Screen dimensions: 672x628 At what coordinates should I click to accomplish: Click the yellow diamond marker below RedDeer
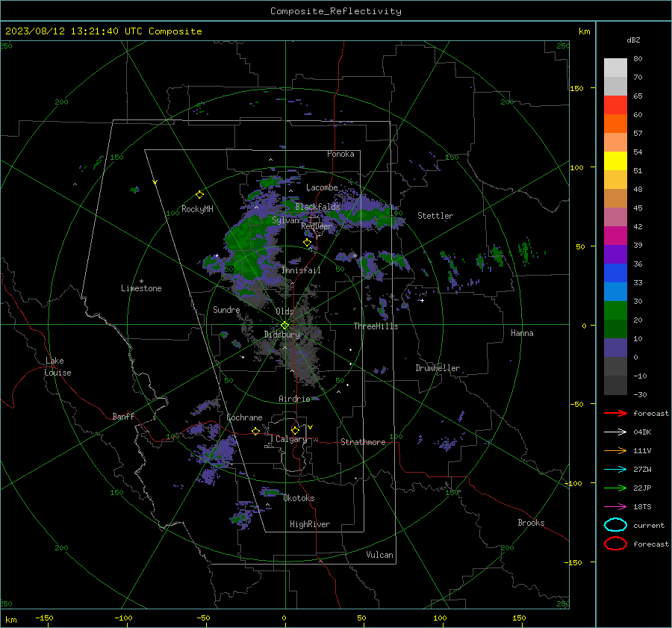[x=307, y=243]
